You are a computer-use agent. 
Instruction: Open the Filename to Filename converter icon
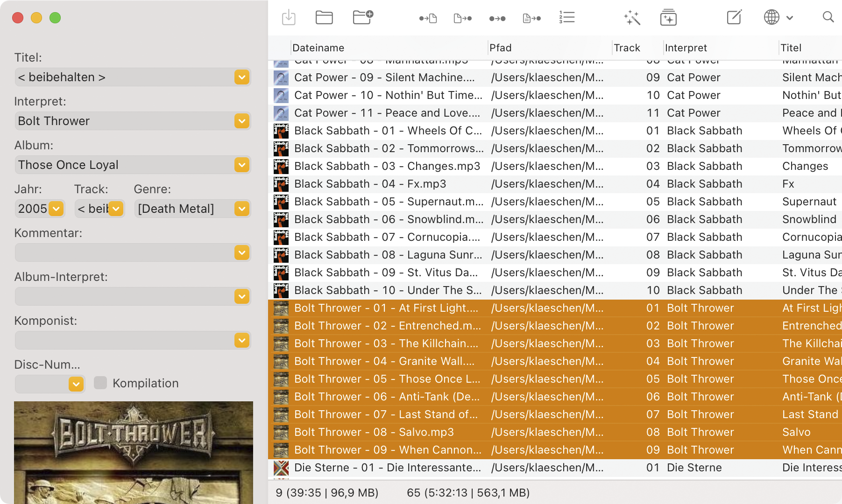tap(497, 18)
